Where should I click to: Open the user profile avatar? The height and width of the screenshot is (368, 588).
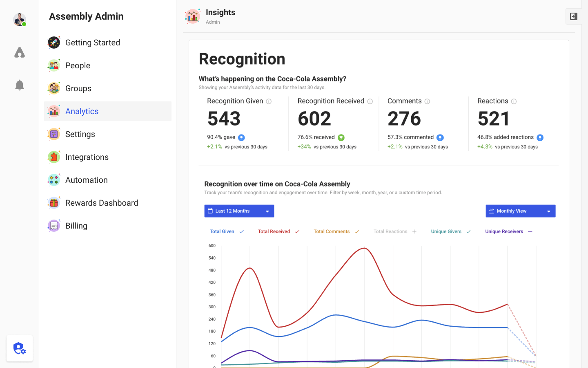(20, 20)
